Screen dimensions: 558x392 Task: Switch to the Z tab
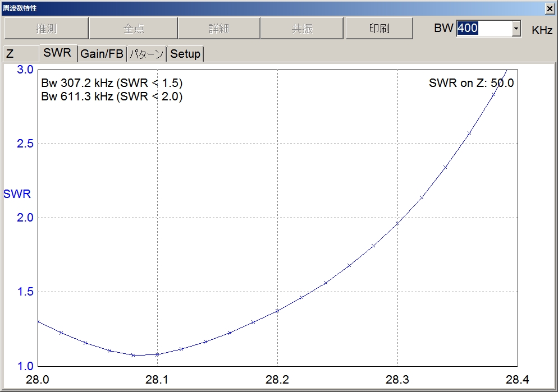click(20, 54)
